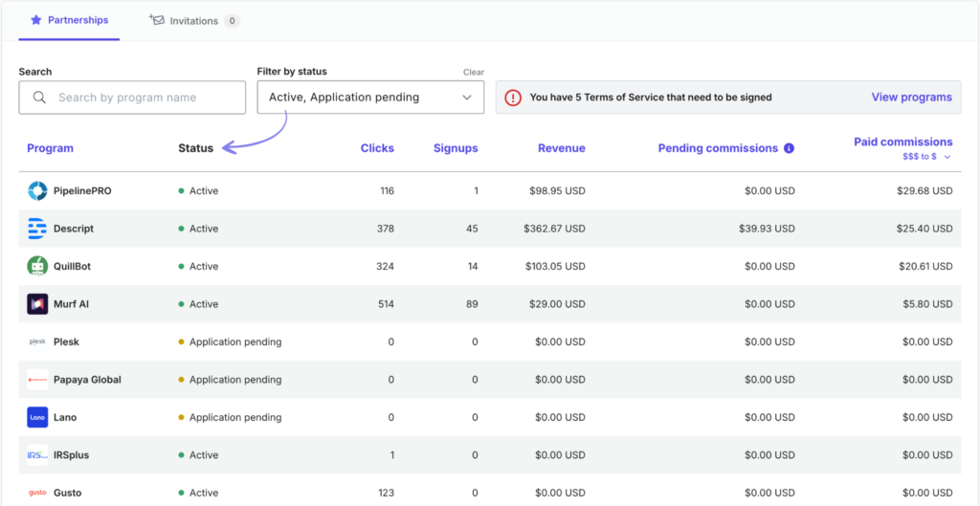This screenshot has height=506, width=980.
Task: Click the Murf AI logo icon
Action: point(37,304)
